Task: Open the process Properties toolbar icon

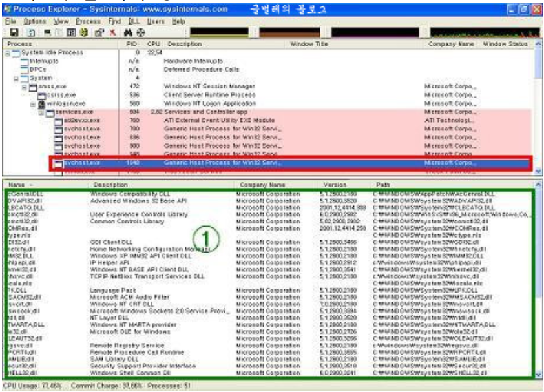Action: pos(99,32)
